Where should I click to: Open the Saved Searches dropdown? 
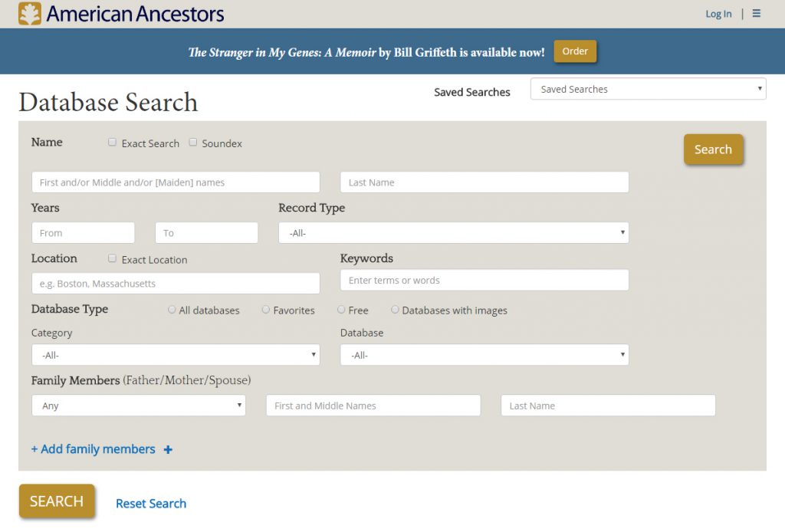pos(648,88)
